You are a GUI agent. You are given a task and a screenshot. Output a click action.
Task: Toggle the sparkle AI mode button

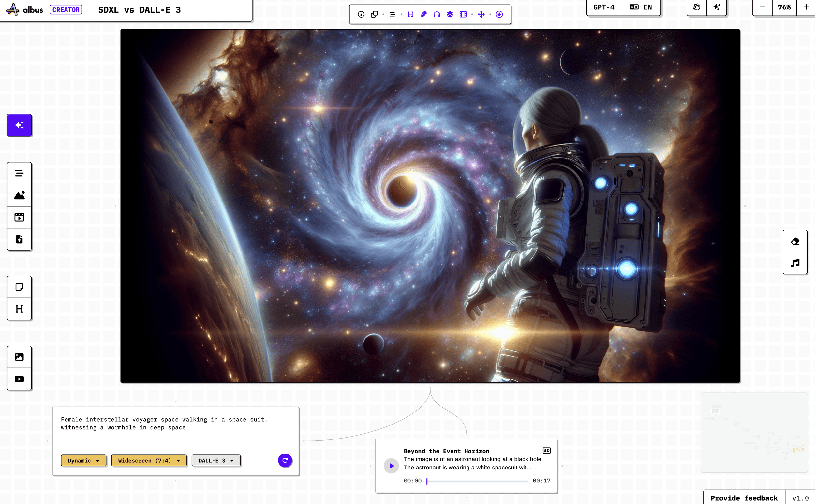[717, 7]
